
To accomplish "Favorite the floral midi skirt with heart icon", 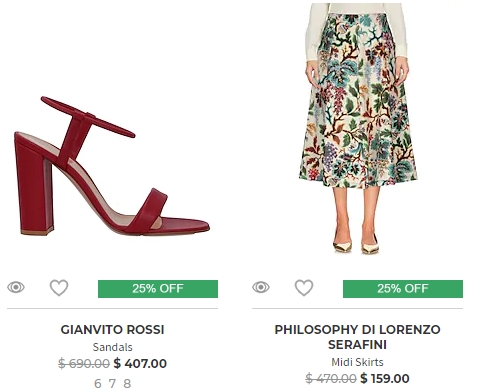I will tap(304, 287).
